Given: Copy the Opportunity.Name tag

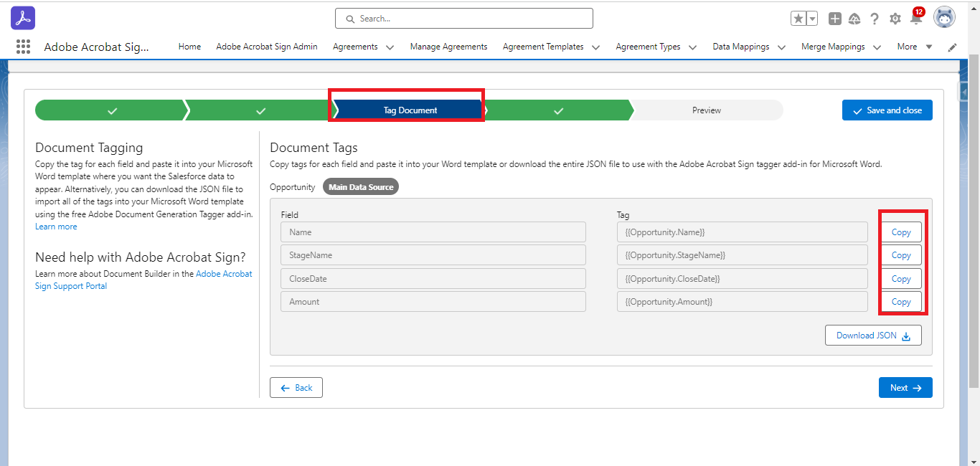Looking at the screenshot, I should click(901, 232).
